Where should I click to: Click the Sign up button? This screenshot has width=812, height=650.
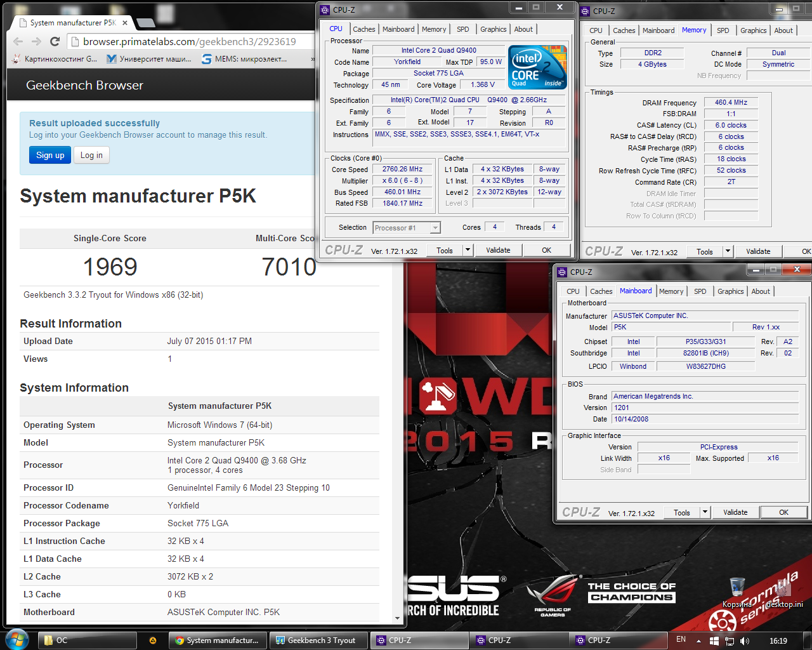tap(50, 155)
